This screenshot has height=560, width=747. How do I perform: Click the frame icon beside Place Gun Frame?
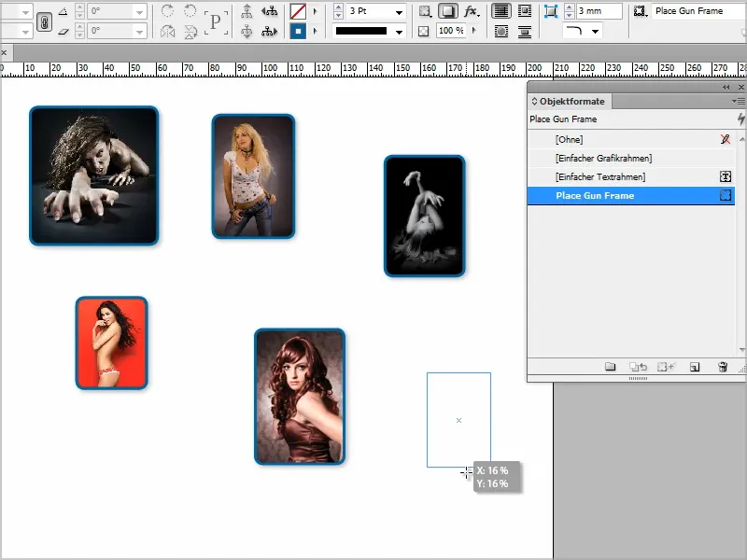tap(726, 195)
